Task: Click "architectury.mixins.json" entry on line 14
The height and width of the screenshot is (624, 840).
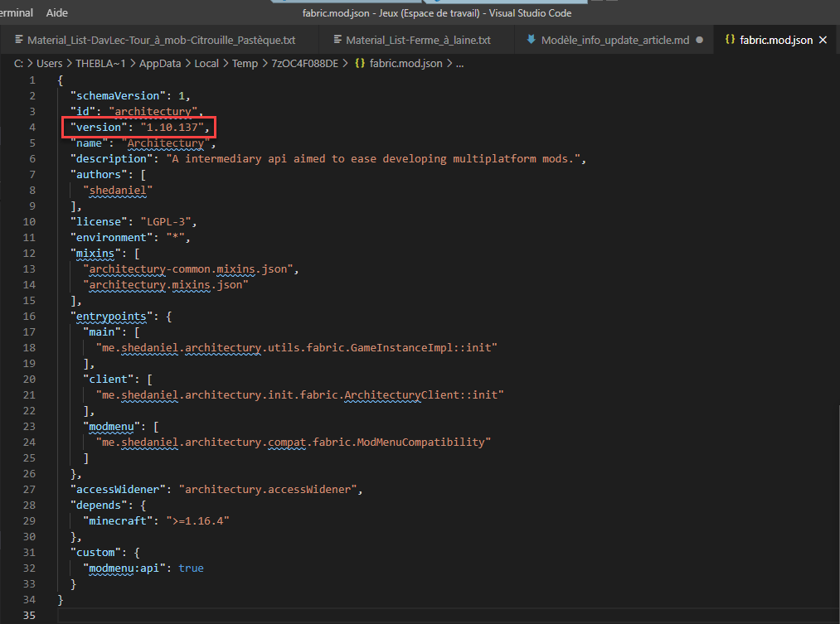Action: coord(166,285)
